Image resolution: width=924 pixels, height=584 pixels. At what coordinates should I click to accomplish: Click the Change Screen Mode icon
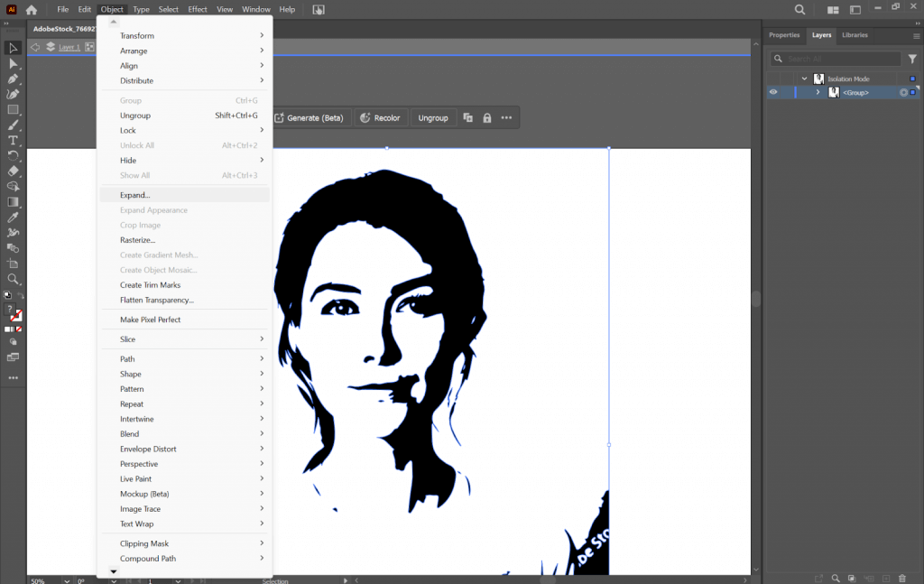tap(13, 357)
